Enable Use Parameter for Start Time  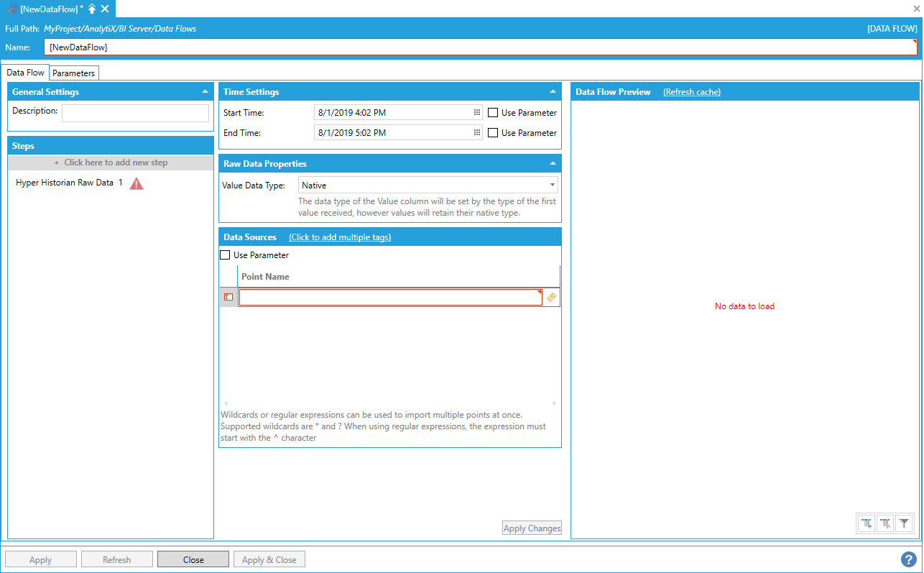(x=493, y=113)
